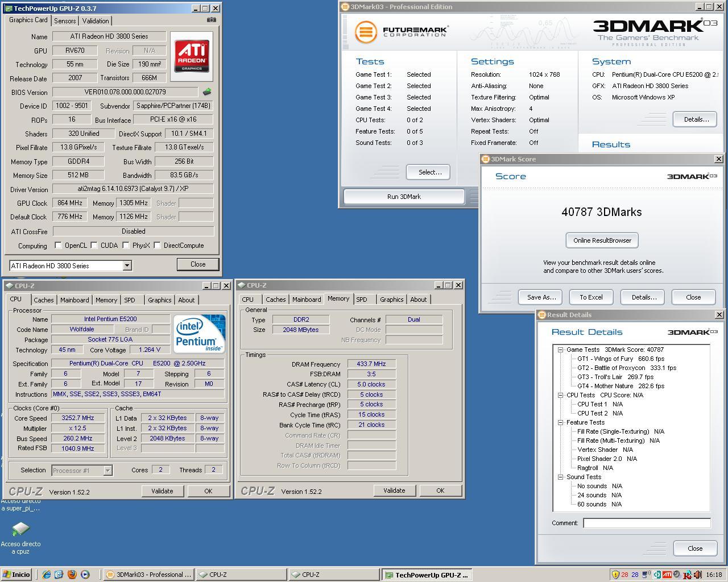Open the ATI Radeon HD 3800 Series dropdown
The width and height of the screenshot is (728, 582).
[127, 265]
